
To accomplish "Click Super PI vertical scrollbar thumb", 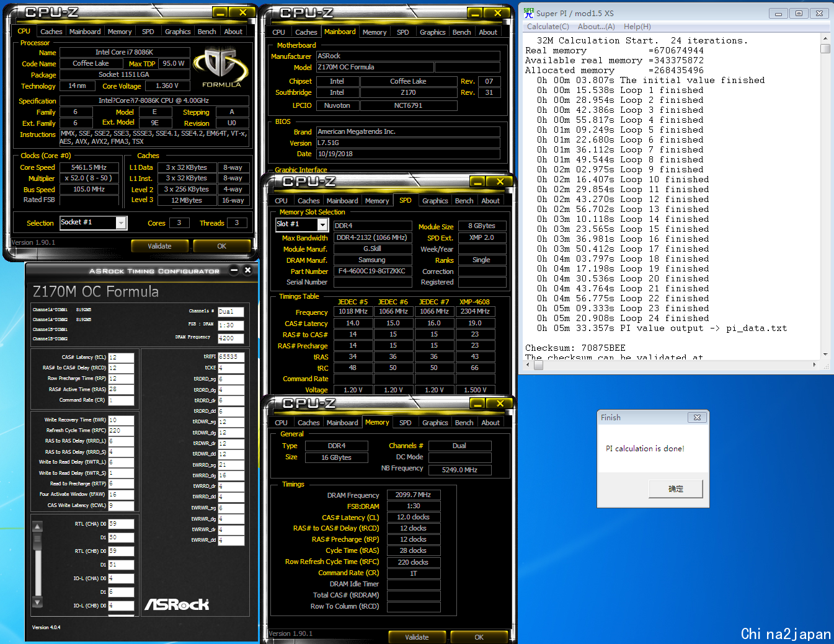I will pyautogui.click(x=825, y=48).
